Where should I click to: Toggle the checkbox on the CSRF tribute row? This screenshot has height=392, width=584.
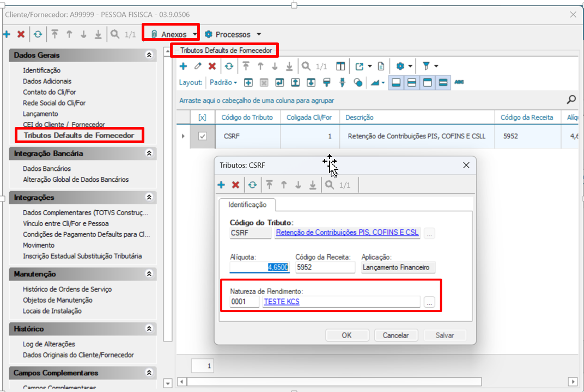202,136
